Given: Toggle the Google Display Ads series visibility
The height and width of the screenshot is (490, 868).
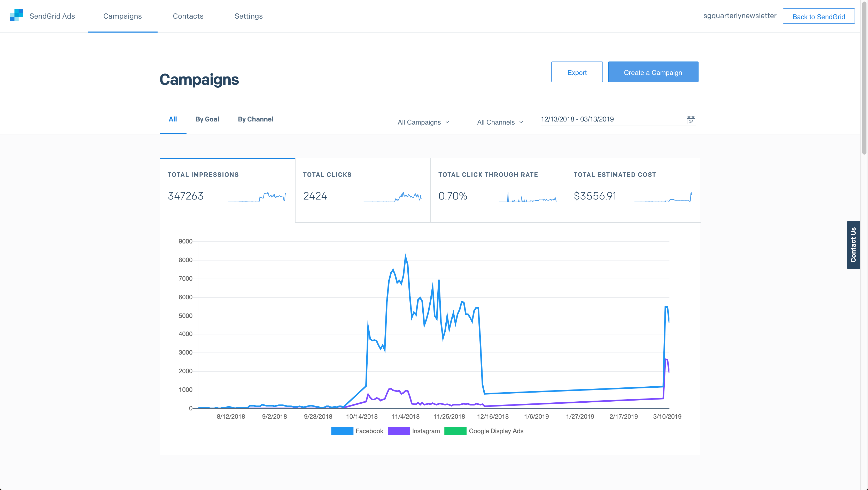Looking at the screenshot, I should pyautogui.click(x=496, y=431).
